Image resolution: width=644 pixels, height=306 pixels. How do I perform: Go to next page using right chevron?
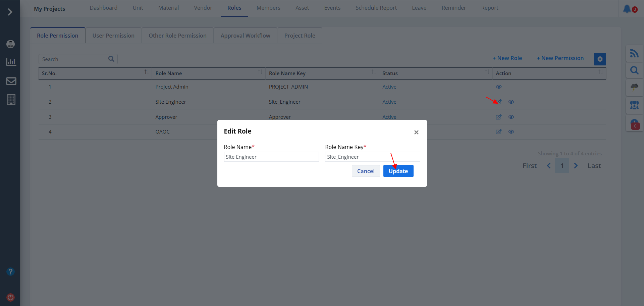pyautogui.click(x=576, y=166)
